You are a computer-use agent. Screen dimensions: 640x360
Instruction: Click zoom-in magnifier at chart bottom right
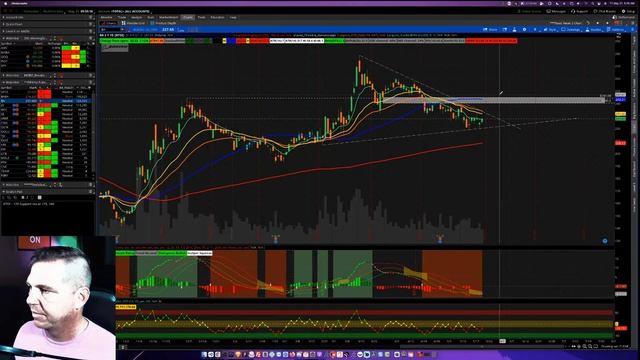584,346
